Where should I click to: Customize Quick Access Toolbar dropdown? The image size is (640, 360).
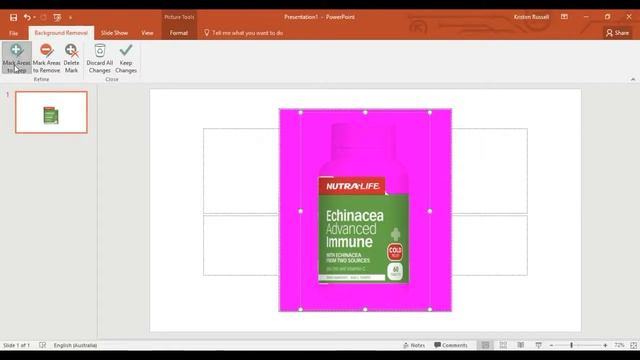tap(71, 17)
